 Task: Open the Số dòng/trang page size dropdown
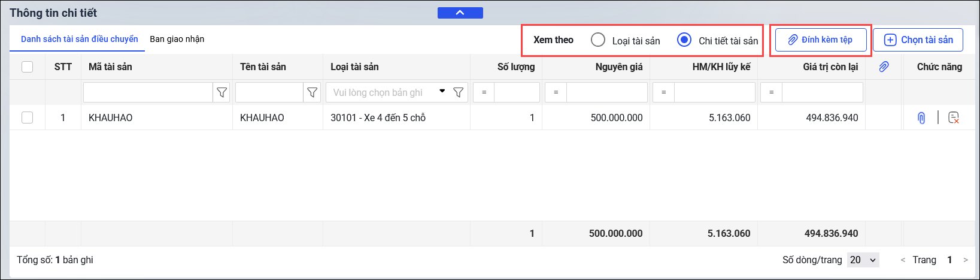(863, 260)
